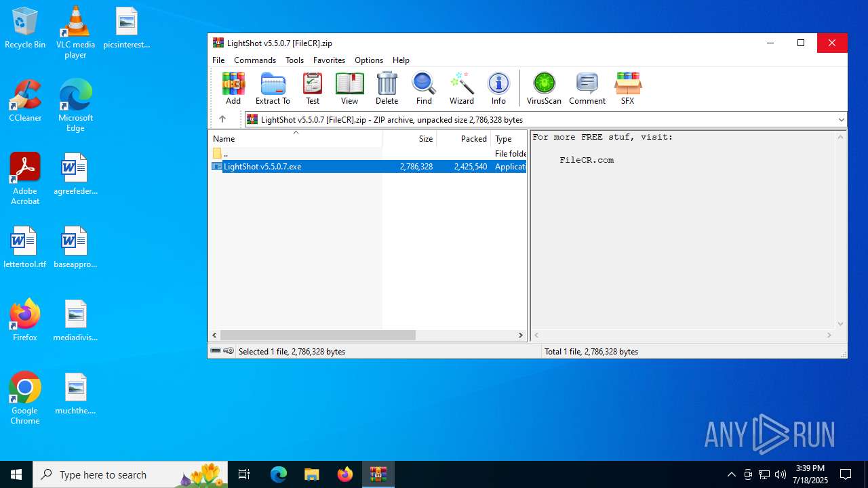This screenshot has height=488, width=868.
Task: Open File Explorer from the taskbar
Action: tap(311, 474)
